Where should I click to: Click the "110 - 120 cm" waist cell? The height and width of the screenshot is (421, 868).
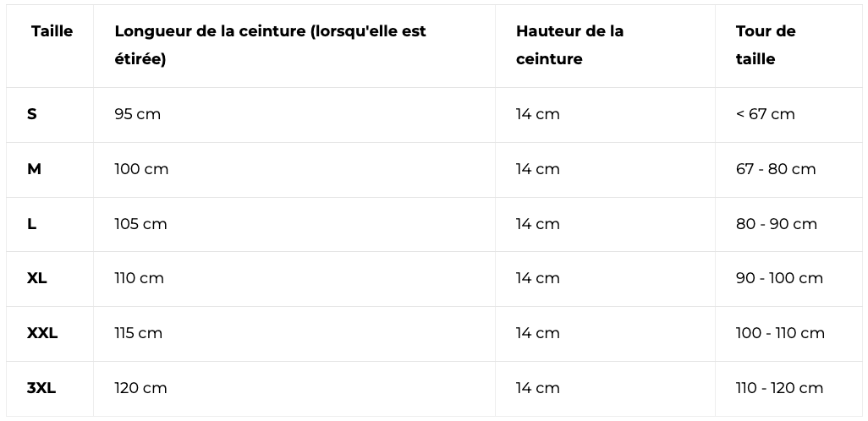(x=779, y=388)
